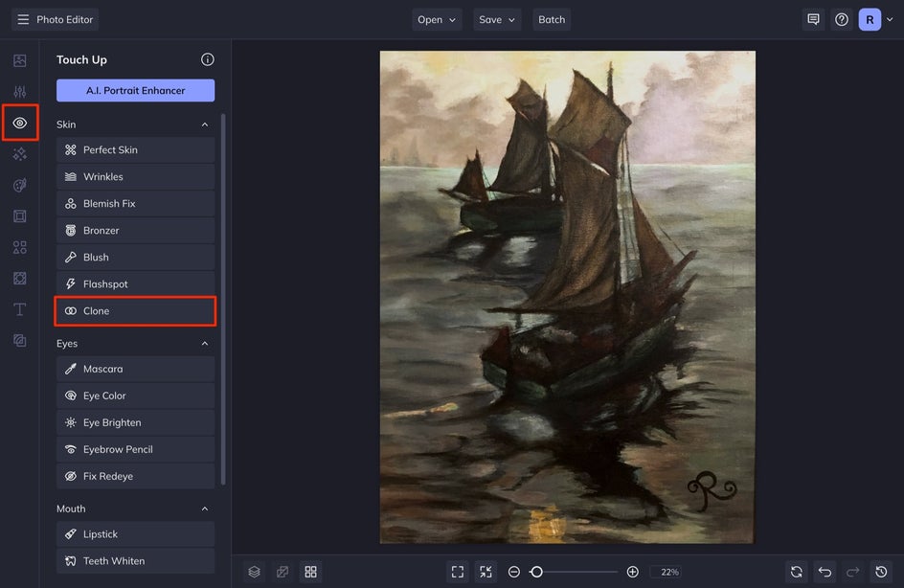Click the actual size shrink icon
The height and width of the screenshot is (588, 904).
[486, 572]
